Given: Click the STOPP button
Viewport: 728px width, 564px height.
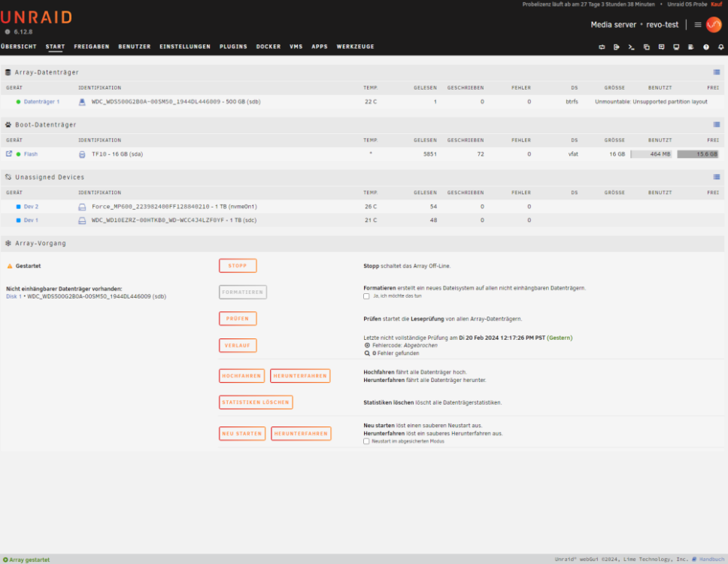Looking at the screenshot, I should click(x=238, y=266).
